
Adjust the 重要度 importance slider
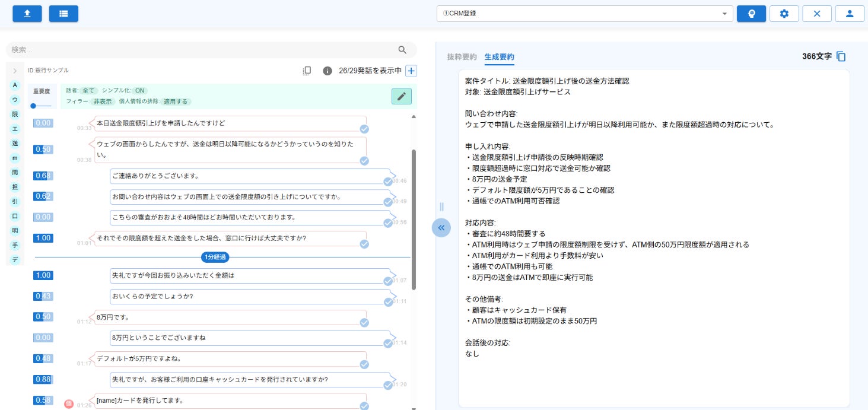click(42, 106)
